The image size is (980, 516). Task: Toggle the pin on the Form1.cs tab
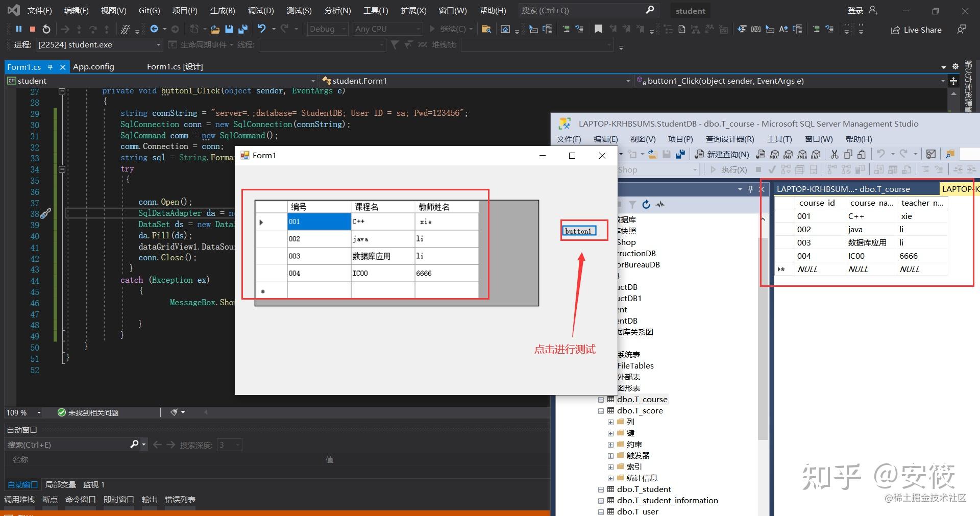(51, 67)
